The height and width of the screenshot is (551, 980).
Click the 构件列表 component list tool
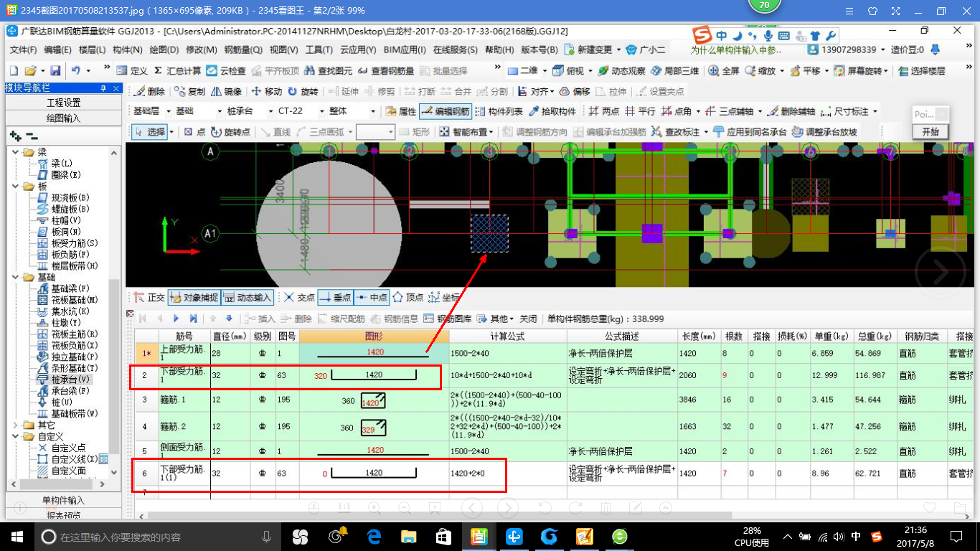click(x=499, y=111)
